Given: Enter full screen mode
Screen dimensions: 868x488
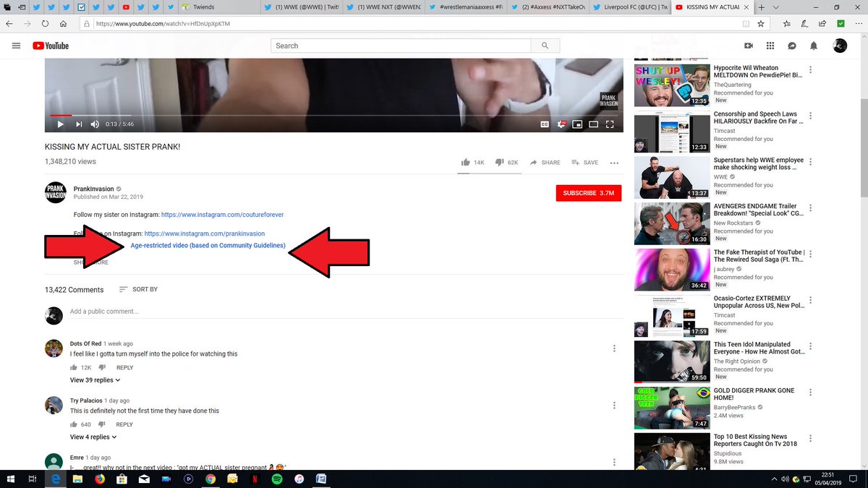Looking at the screenshot, I should [610, 124].
